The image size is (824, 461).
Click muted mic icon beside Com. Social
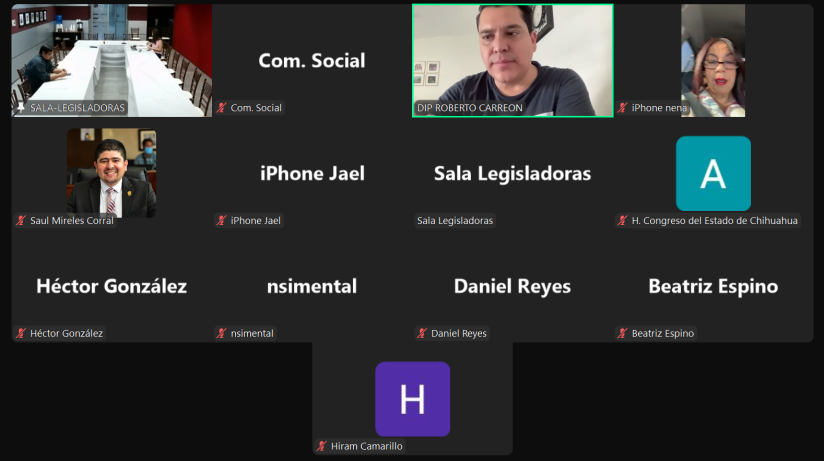pyautogui.click(x=221, y=108)
